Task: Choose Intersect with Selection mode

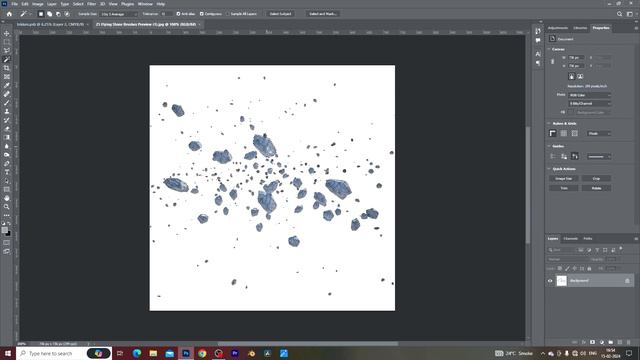Action: (67, 14)
